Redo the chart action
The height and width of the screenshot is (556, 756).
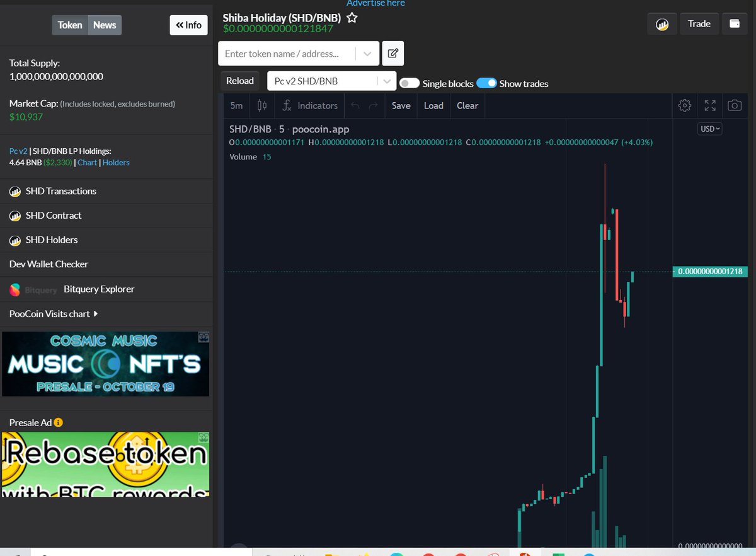coord(374,105)
